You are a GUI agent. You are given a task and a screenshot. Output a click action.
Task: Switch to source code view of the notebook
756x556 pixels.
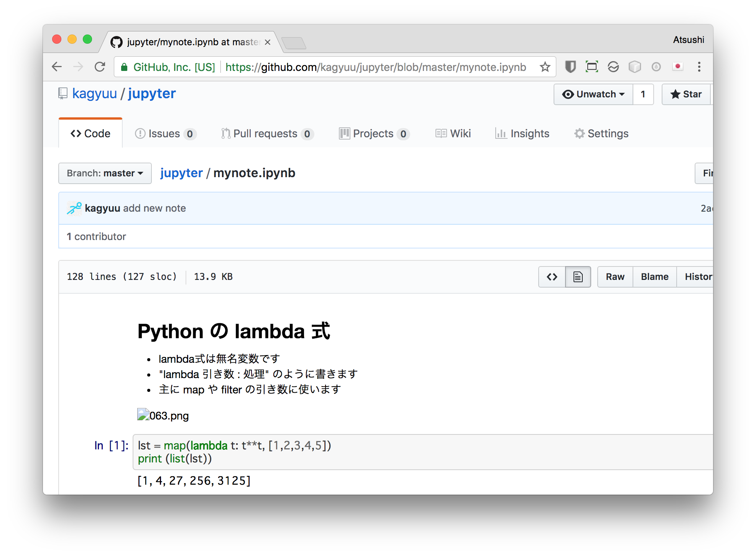pos(552,276)
